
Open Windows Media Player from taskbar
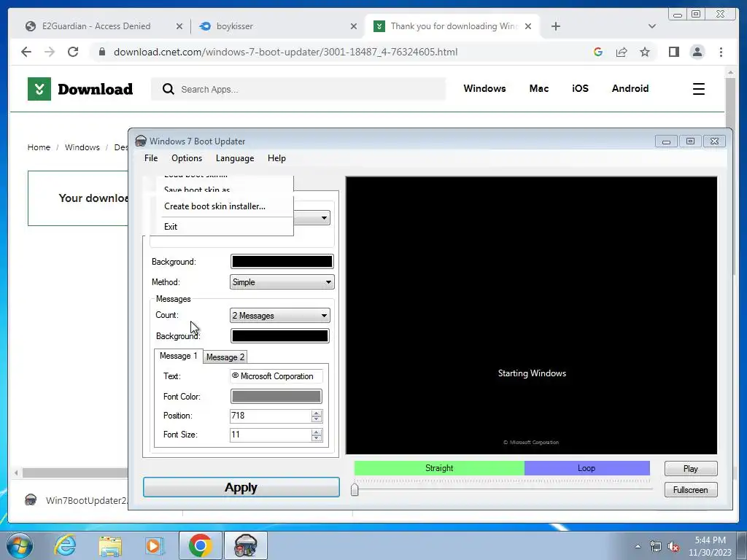pos(155,545)
